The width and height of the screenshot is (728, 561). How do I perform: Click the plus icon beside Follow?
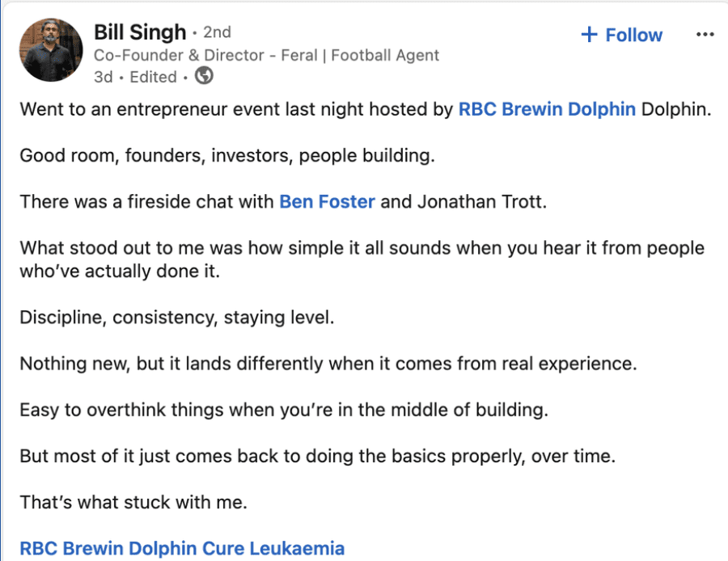590,35
